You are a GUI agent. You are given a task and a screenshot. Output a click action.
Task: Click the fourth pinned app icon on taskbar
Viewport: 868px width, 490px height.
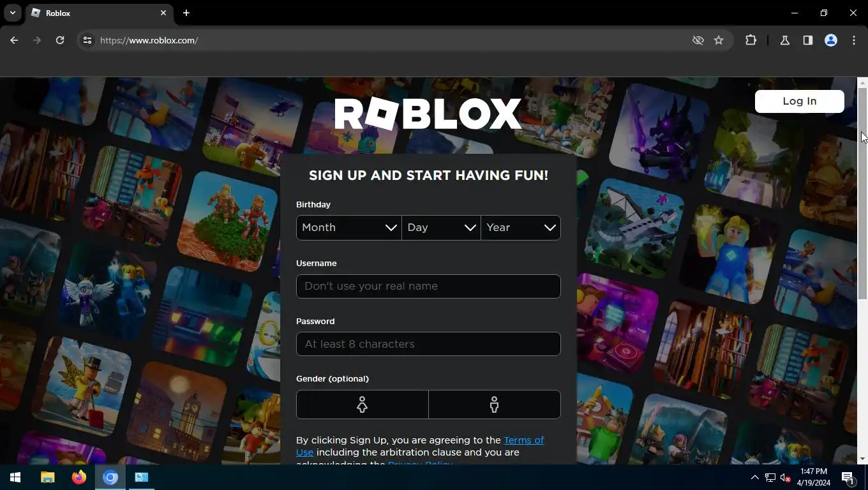point(142,477)
